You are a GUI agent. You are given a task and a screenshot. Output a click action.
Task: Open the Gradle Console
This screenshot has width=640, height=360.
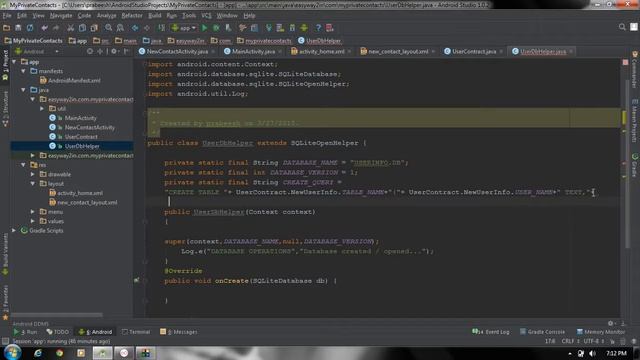point(543,332)
